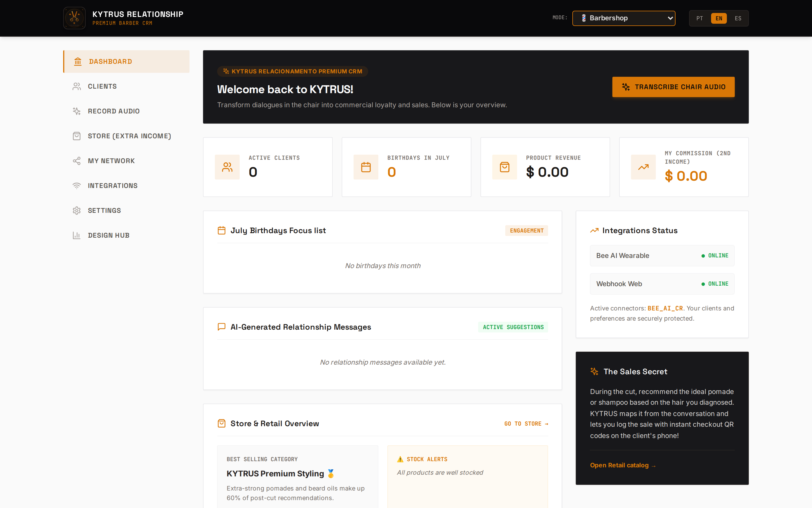
Task: Click the Stock Alerts label
Action: point(427,459)
